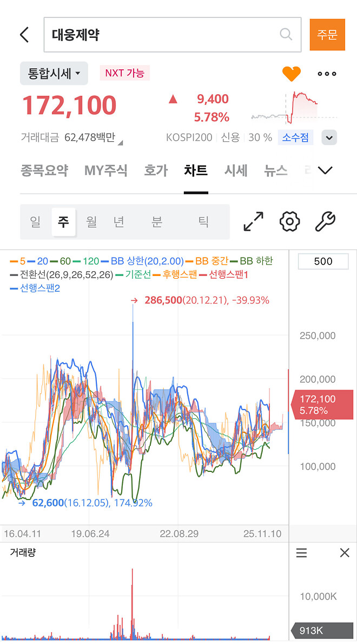
Task: Click the 60 moving average legend
Action: pyautogui.click(x=61, y=261)
